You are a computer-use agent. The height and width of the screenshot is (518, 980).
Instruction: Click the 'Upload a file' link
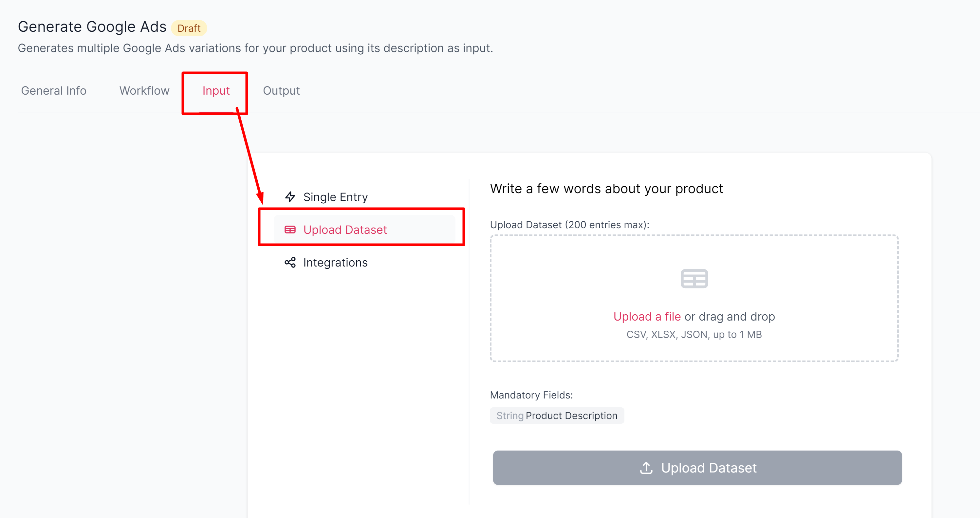(x=647, y=316)
